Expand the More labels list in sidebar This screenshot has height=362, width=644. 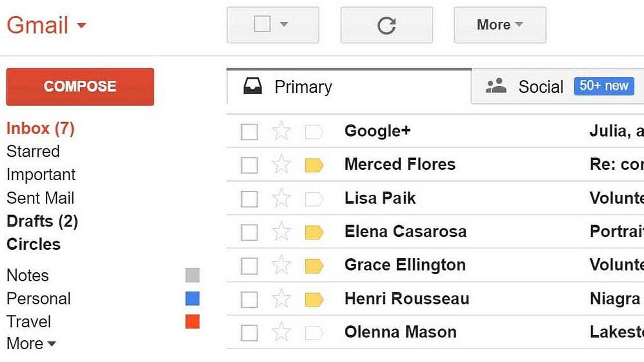pos(31,344)
